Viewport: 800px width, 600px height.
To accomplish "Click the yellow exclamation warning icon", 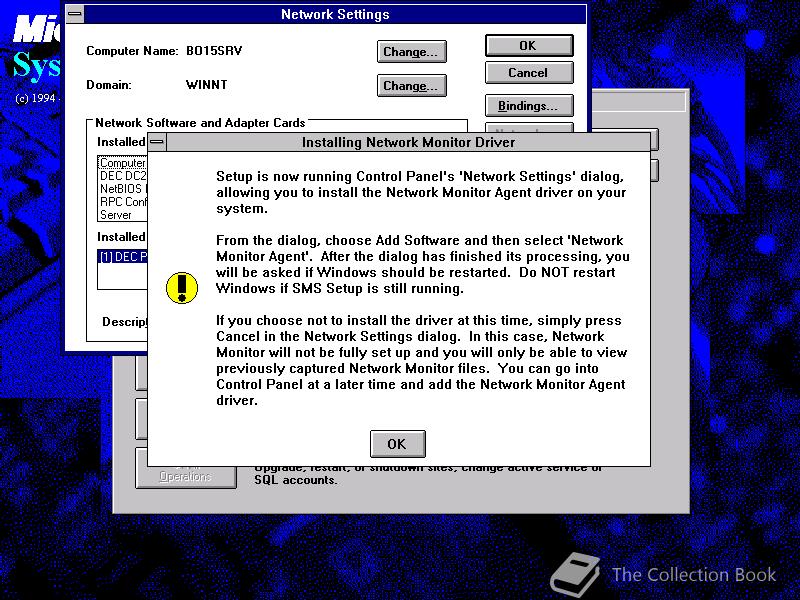I will pyautogui.click(x=182, y=288).
